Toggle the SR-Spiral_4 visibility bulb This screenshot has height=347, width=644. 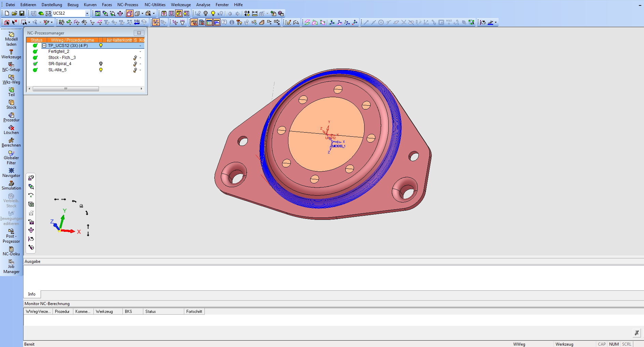[101, 64]
